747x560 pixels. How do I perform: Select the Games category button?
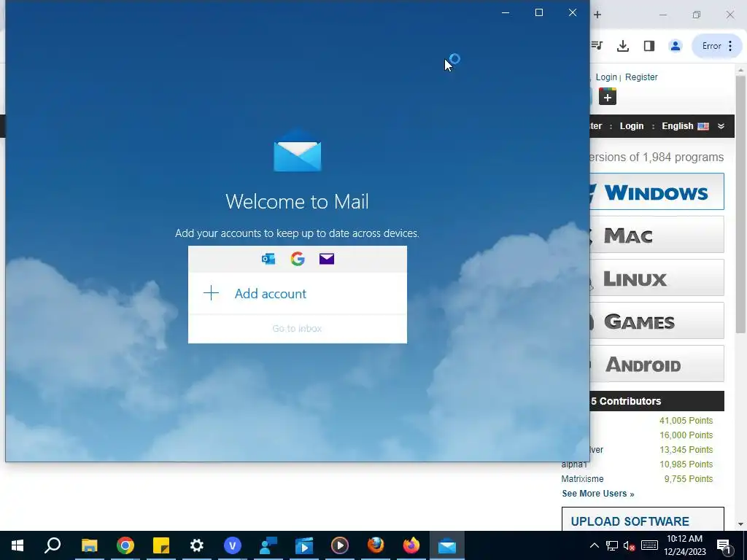tap(657, 321)
